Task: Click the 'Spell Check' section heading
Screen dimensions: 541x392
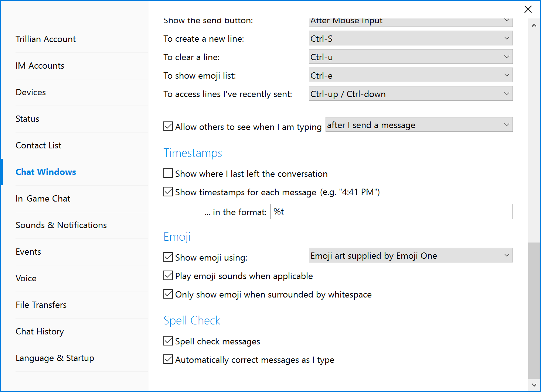Action: pos(192,320)
